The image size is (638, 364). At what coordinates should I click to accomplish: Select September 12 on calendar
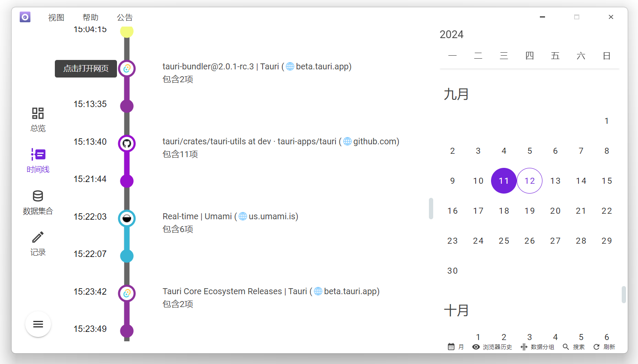(x=530, y=181)
